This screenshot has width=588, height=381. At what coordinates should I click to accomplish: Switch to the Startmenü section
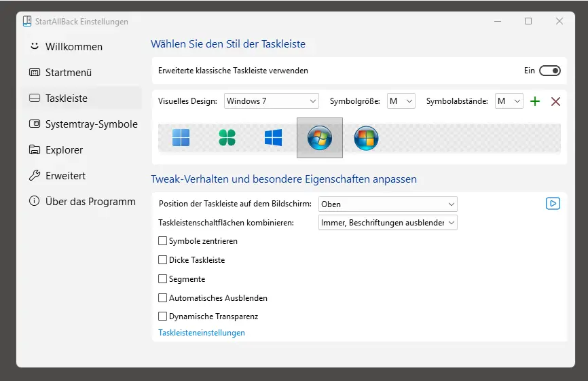tap(68, 73)
